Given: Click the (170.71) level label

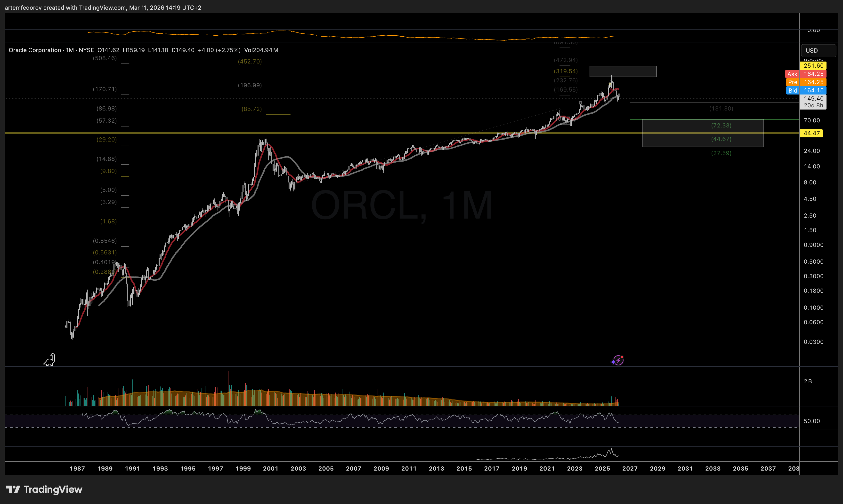Looking at the screenshot, I should [105, 89].
